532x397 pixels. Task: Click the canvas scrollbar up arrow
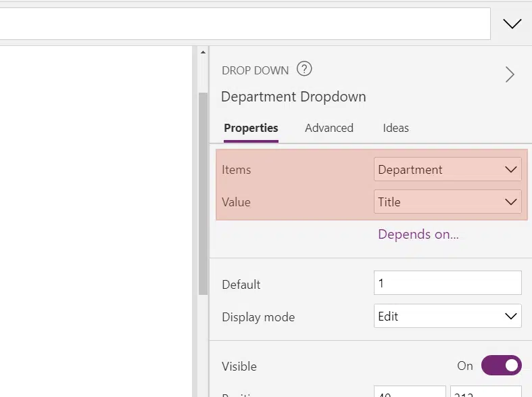[x=203, y=52]
